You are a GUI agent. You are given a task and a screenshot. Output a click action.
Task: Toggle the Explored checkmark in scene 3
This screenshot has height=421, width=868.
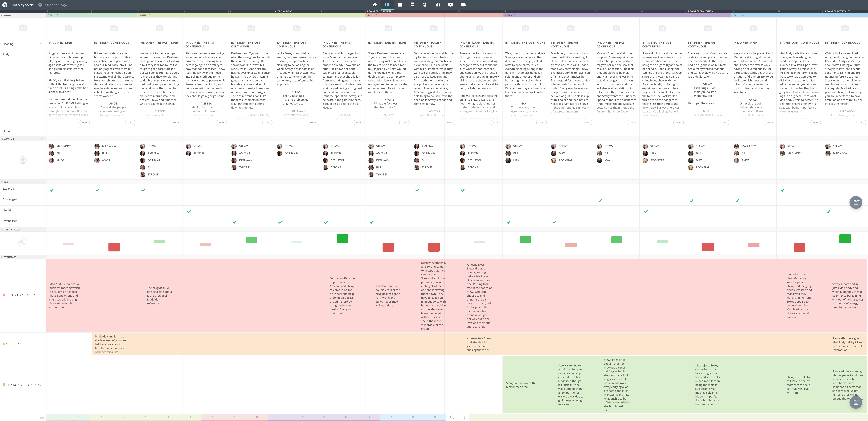pyautogui.click(x=143, y=190)
